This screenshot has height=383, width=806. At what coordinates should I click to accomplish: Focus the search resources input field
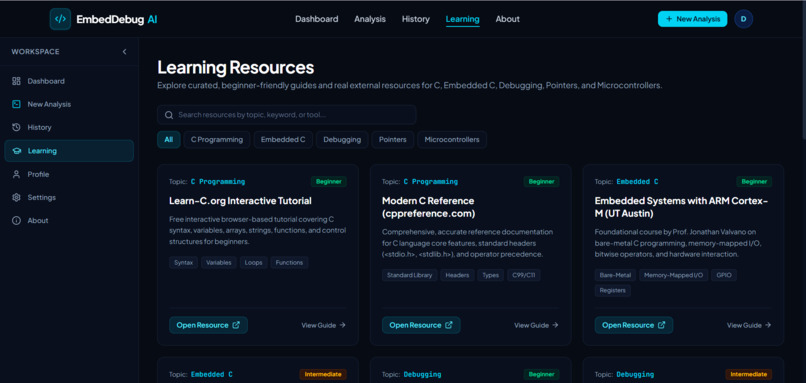pos(286,115)
